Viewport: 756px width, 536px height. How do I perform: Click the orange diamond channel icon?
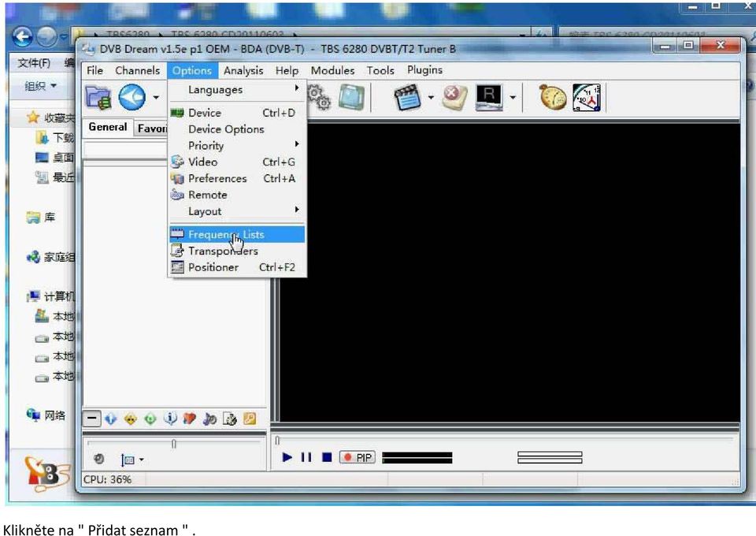point(131,419)
